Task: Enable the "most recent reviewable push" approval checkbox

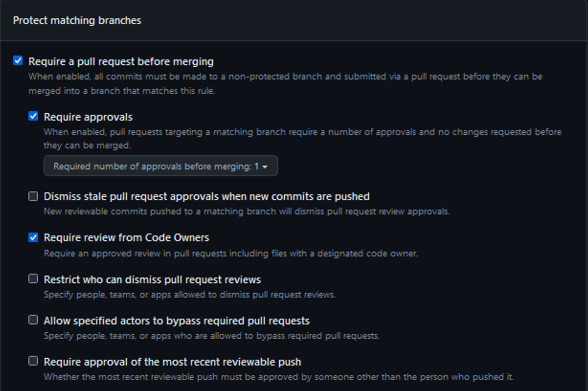Action: click(x=33, y=361)
